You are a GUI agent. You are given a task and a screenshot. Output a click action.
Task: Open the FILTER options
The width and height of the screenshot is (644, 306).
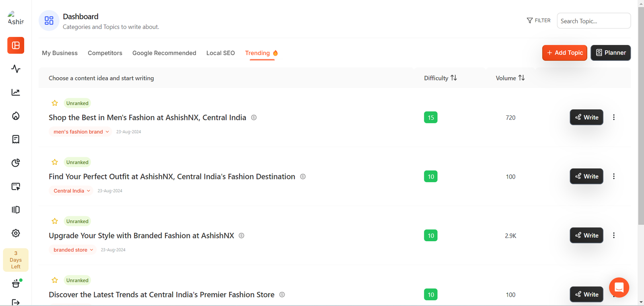click(539, 21)
